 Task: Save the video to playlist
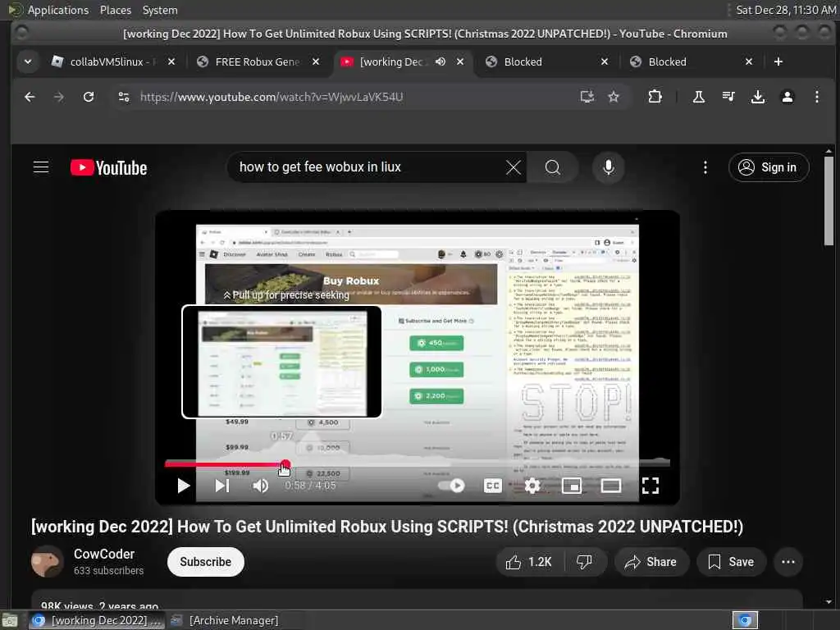click(x=731, y=561)
